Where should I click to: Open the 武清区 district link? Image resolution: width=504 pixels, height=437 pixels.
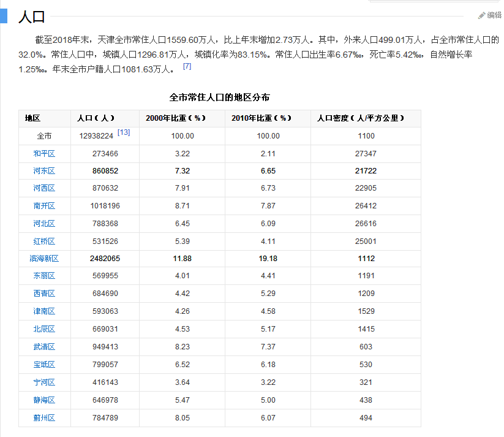tap(44, 346)
